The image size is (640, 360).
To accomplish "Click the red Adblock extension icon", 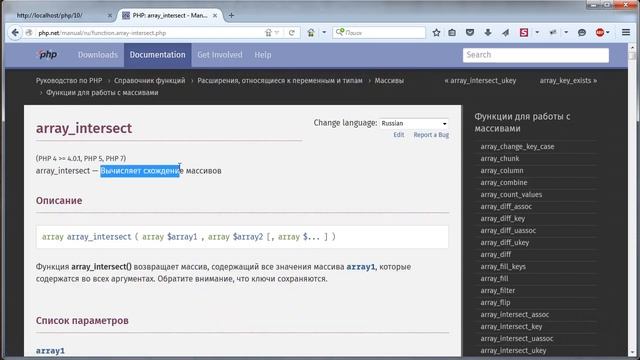I will [x=600, y=33].
